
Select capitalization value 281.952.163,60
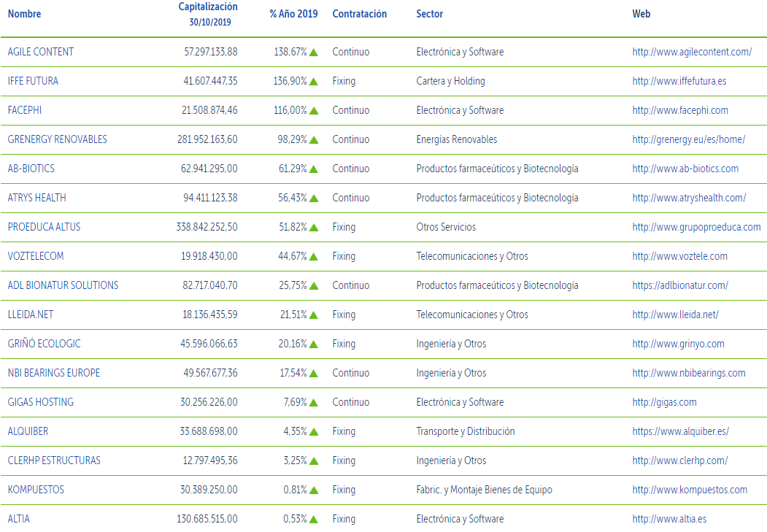click(x=207, y=139)
